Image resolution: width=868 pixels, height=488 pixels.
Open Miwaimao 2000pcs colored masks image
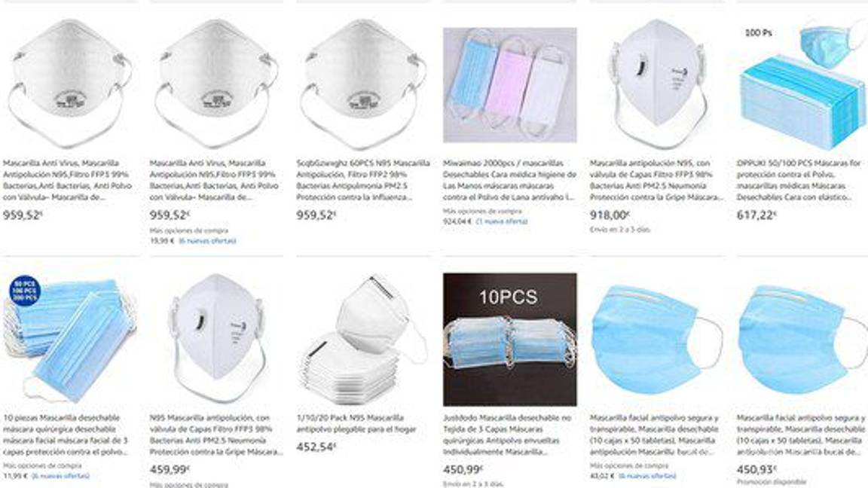click(510, 85)
